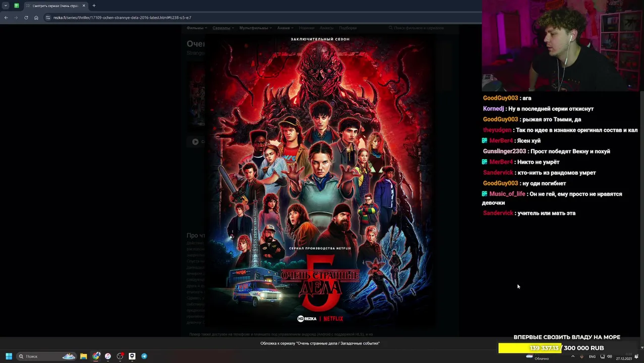
Task: Open OBS Studio from the taskbar
Action: pos(120,356)
